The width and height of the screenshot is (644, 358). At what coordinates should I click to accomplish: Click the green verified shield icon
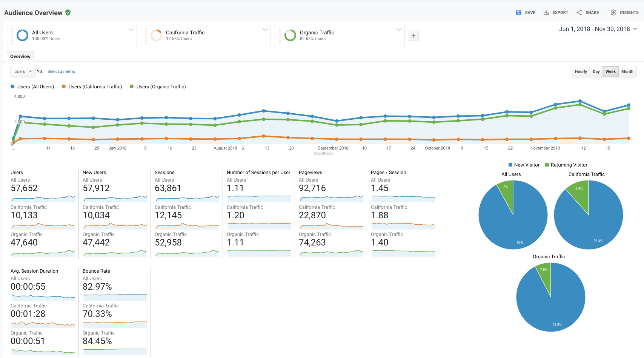click(x=68, y=12)
